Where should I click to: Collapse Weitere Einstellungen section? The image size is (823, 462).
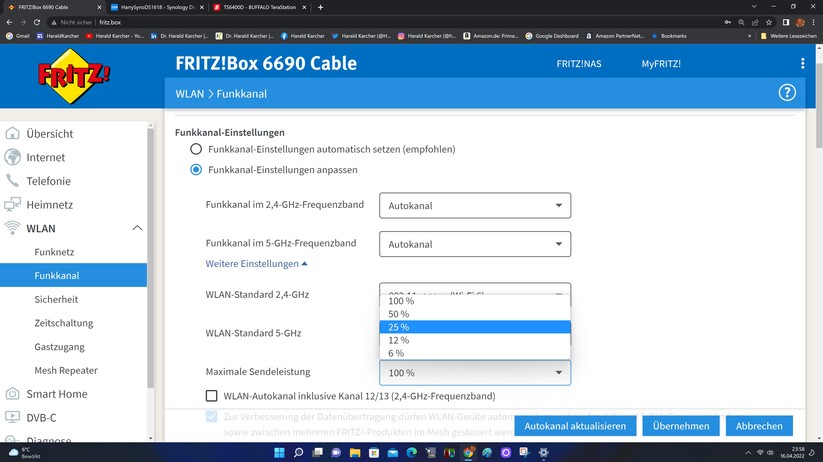(x=256, y=264)
